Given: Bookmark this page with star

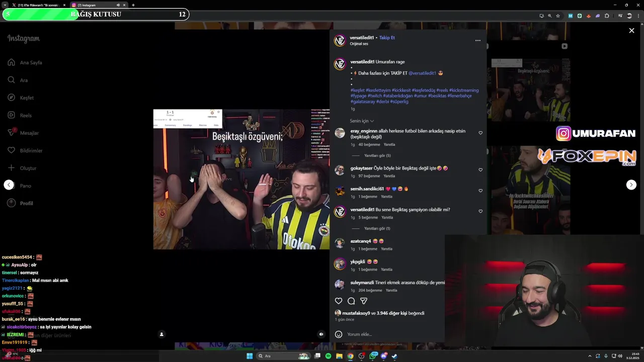Looking at the screenshot, I should tap(558, 16).
